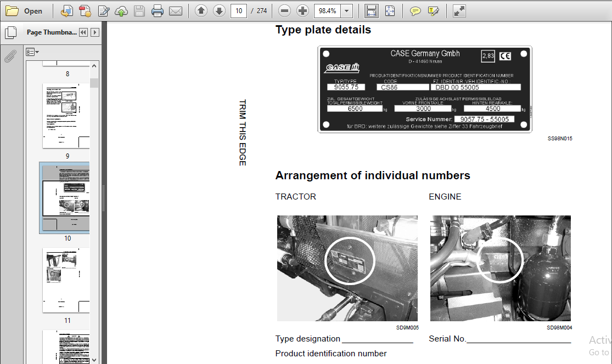
Task: Click the Create PDF from web icon
Action: pos(67,11)
